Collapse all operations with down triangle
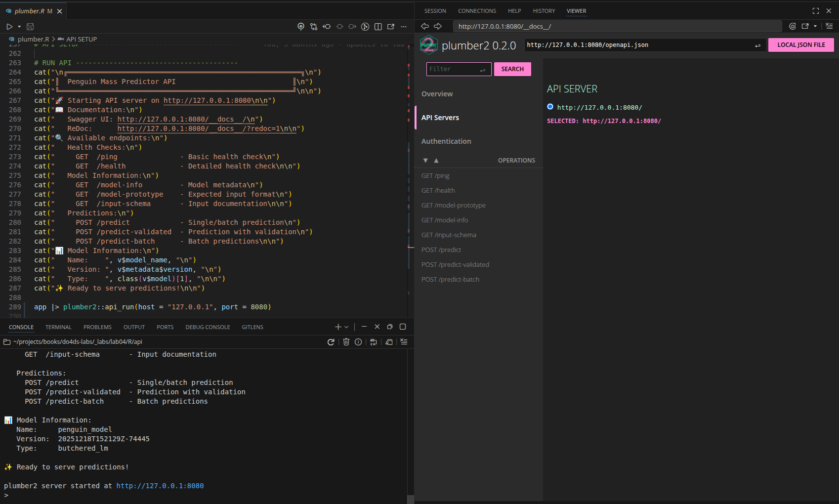The height and width of the screenshot is (504, 839). point(425,161)
